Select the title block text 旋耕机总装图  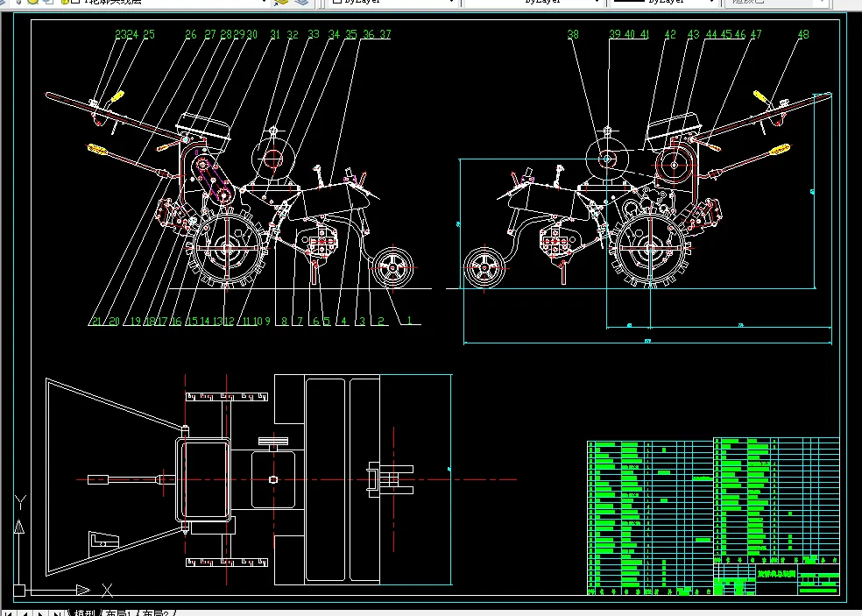tap(776, 574)
